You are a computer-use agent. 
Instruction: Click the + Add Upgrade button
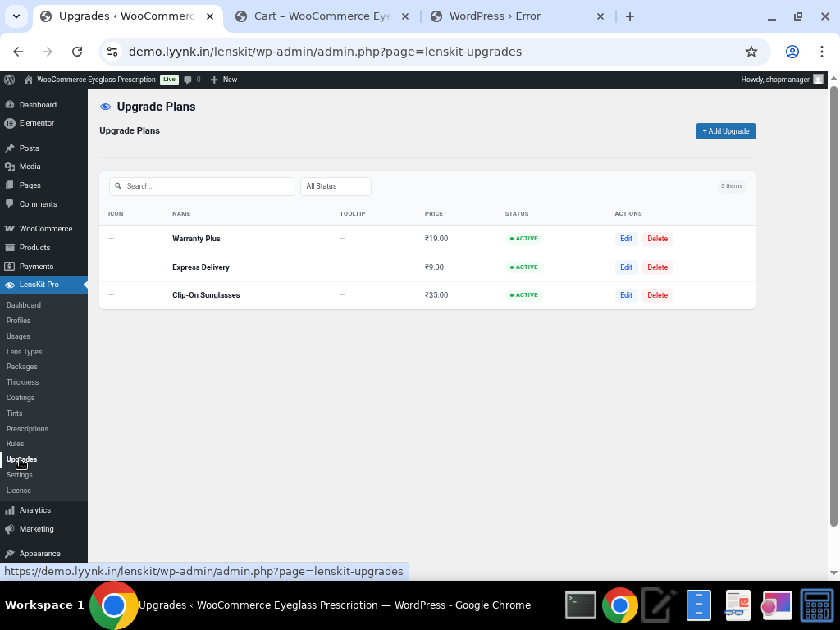[x=725, y=131]
